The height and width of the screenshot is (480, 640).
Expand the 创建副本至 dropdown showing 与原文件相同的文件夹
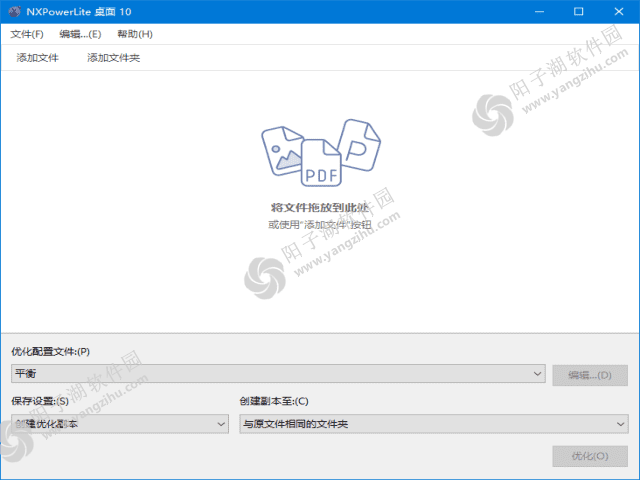pos(433,424)
